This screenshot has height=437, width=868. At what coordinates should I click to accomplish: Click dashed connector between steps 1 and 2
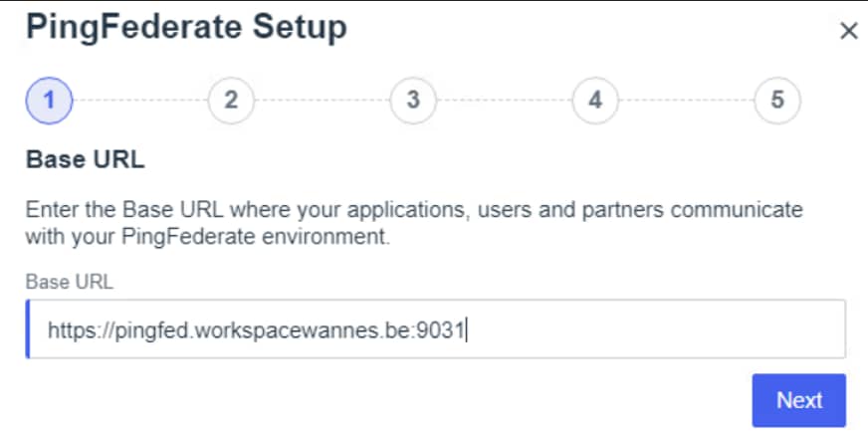[x=139, y=101]
